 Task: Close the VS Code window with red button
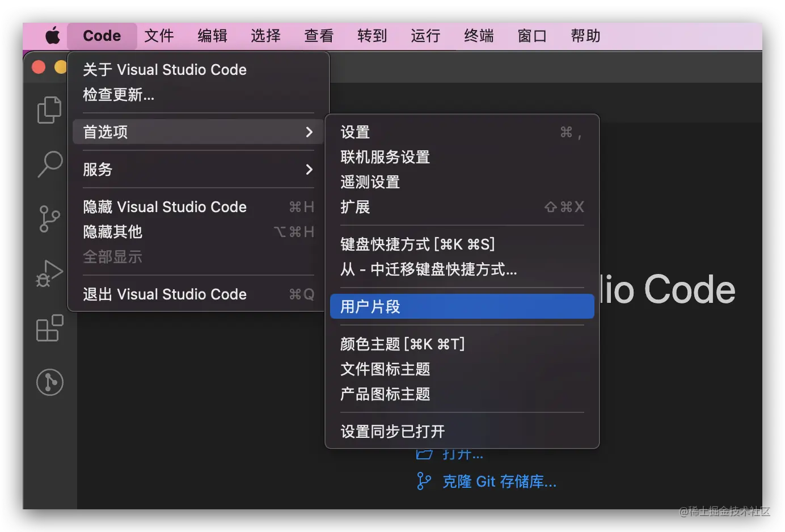click(x=39, y=67)
